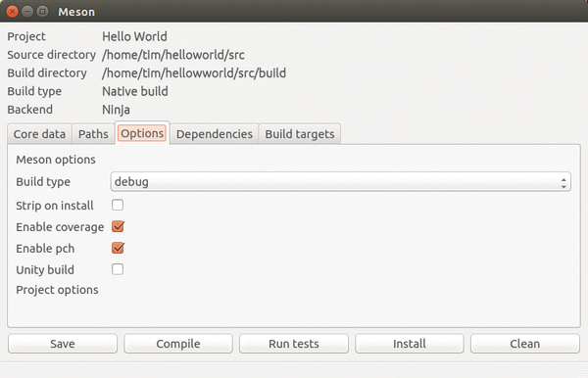Start Compile
Screen dimensions: 588x378
(x=178, y=344)
